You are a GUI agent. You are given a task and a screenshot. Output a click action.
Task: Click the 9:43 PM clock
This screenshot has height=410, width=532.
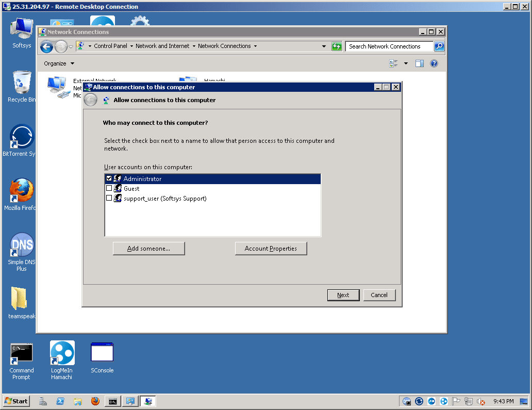(504, 401)
